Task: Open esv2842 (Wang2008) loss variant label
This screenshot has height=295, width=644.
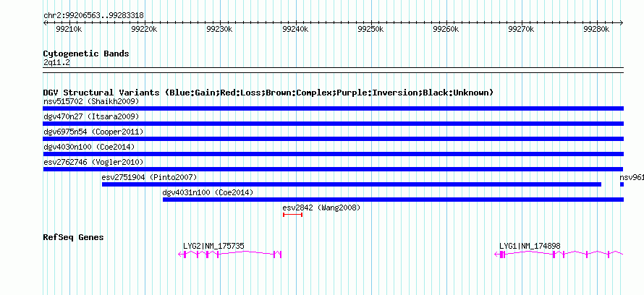Action: [321, 208]
